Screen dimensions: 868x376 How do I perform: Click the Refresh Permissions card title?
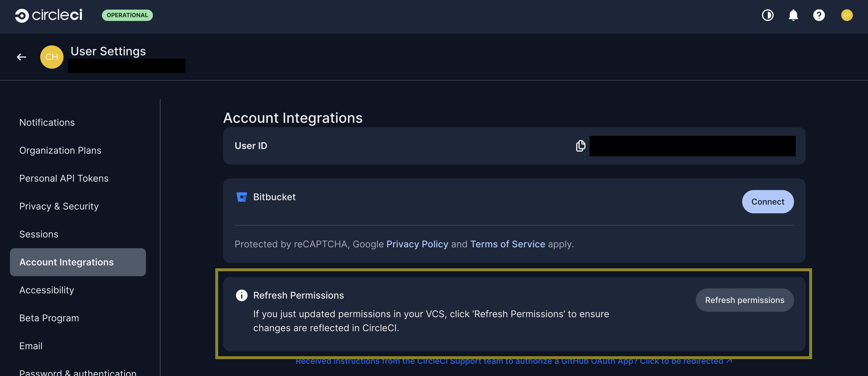click(x=299, y=295)
